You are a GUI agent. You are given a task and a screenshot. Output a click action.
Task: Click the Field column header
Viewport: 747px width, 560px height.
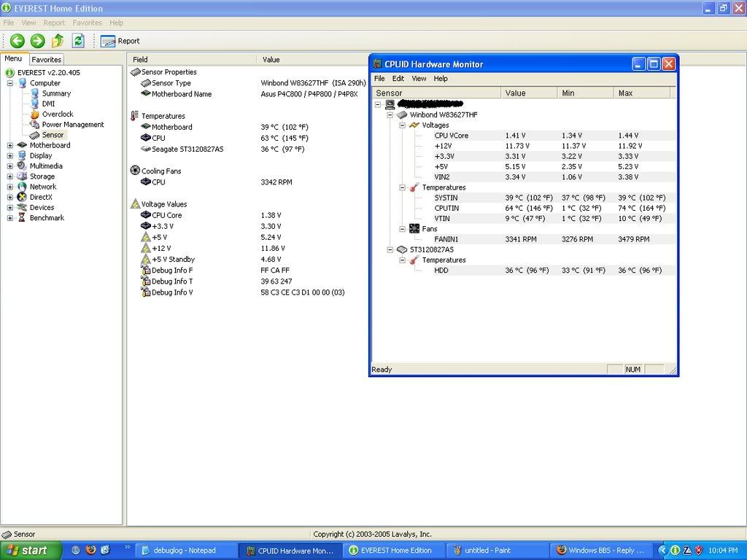tap(192, 60)
